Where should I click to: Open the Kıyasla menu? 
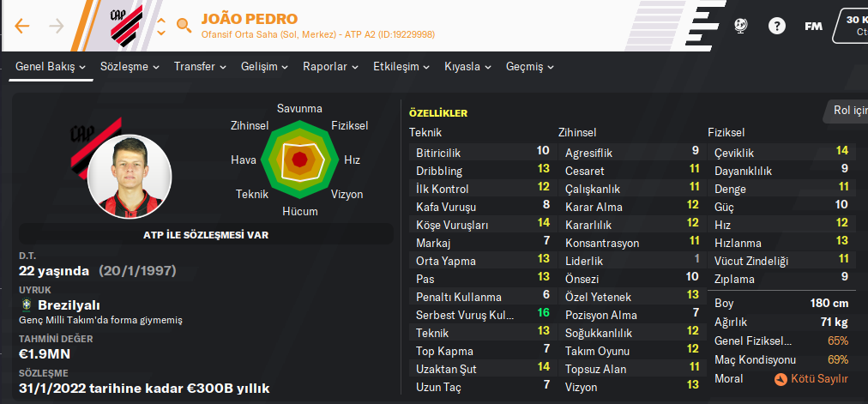pos(467,66)
